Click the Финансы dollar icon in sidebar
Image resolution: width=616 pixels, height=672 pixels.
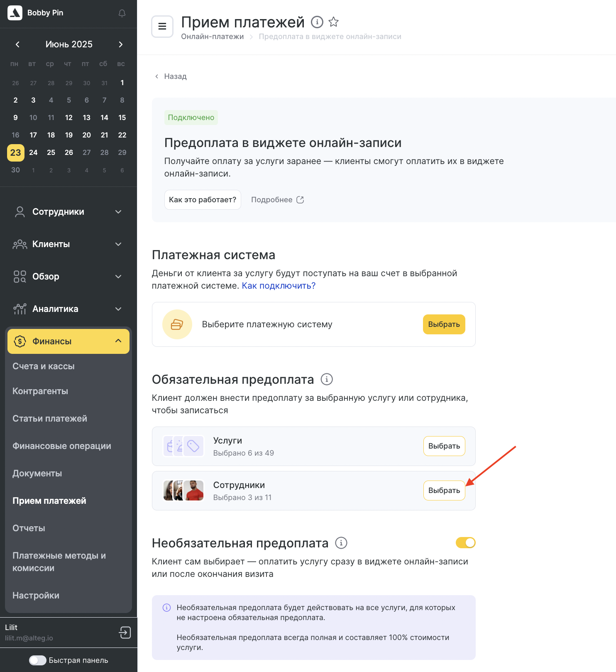click(20, 341)
